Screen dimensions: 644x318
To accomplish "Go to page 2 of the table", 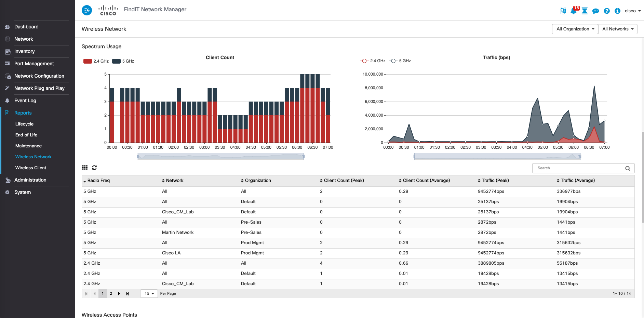I will 111,293.
